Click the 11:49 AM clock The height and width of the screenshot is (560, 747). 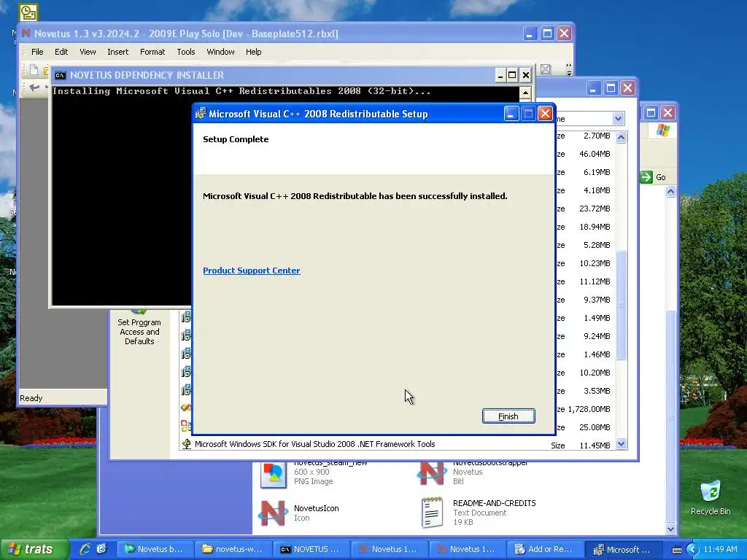click(720, 550)
